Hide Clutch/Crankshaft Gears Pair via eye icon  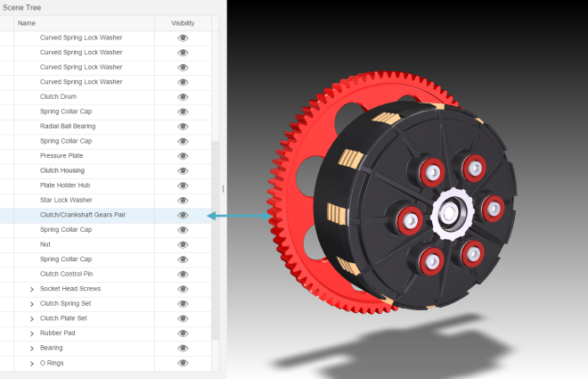click(x=183, y=215)
